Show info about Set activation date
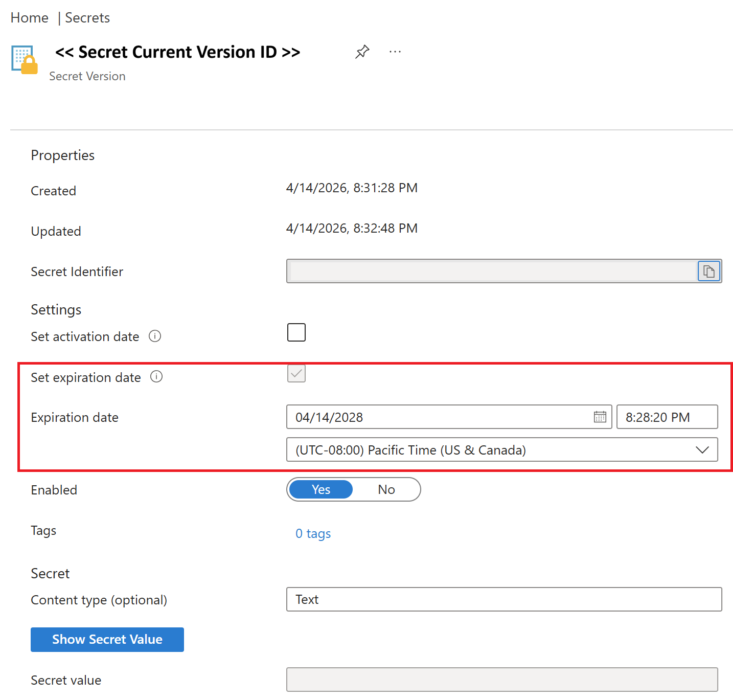This screenshot has width=733, height=700. click(155, 336)
